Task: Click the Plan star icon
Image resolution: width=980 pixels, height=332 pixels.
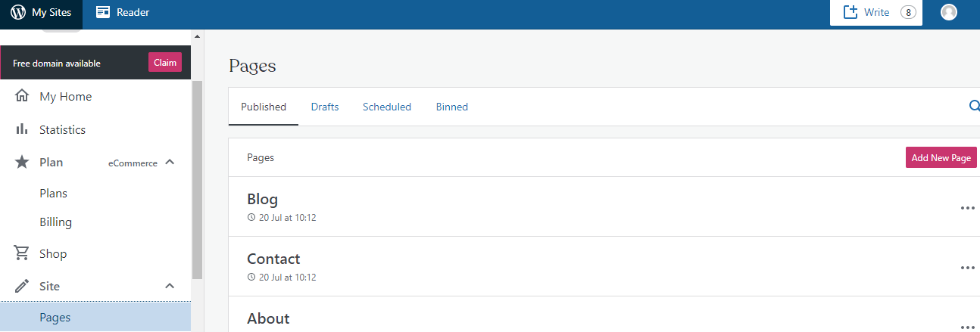Action: (x=22, y=162)
